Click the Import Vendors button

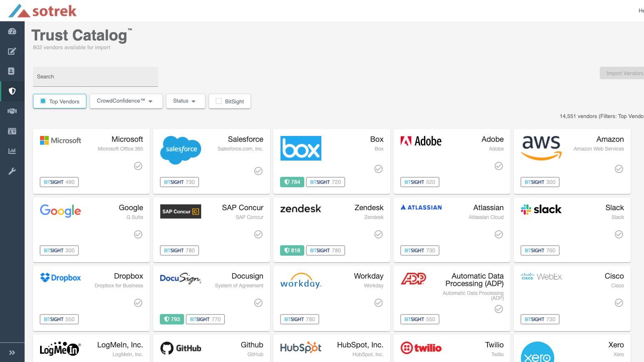pyautogui.click(x=622, y=73)
